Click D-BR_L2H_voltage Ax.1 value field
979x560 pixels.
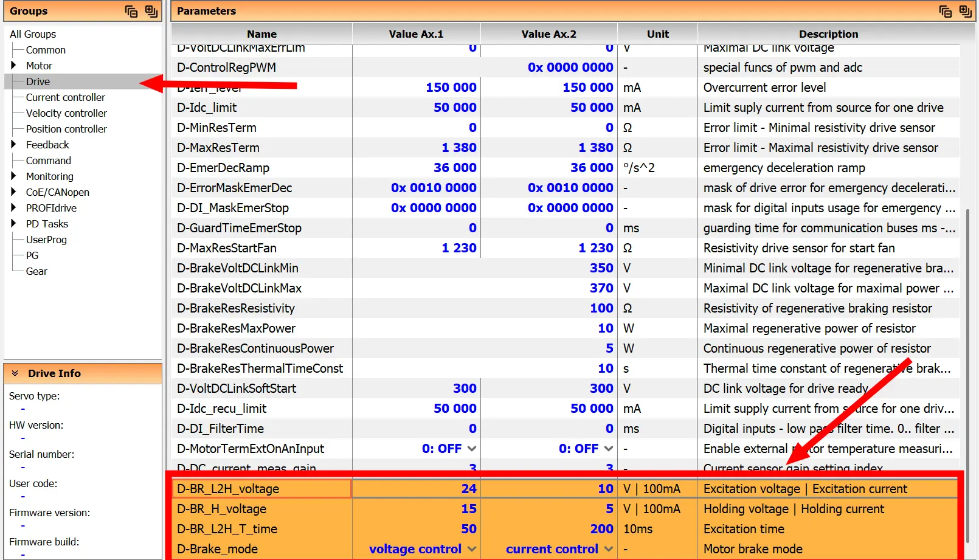click(416, 489)
